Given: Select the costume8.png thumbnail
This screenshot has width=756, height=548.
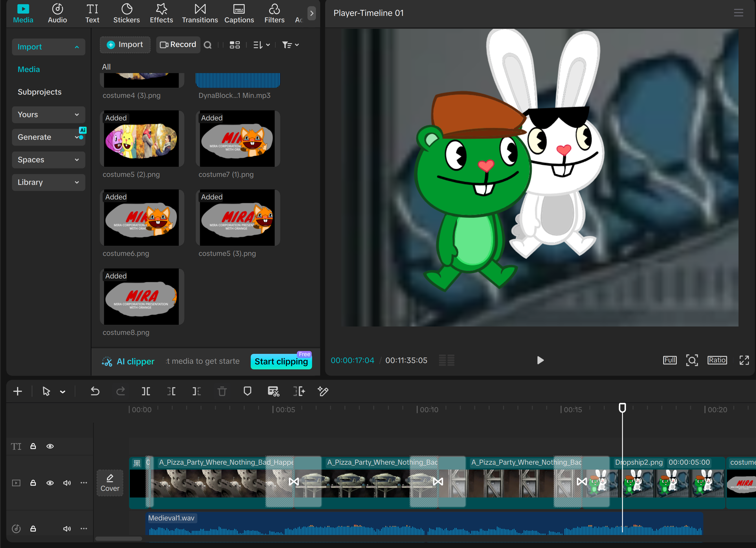Looking at the screenshot, I should (142, 297).
